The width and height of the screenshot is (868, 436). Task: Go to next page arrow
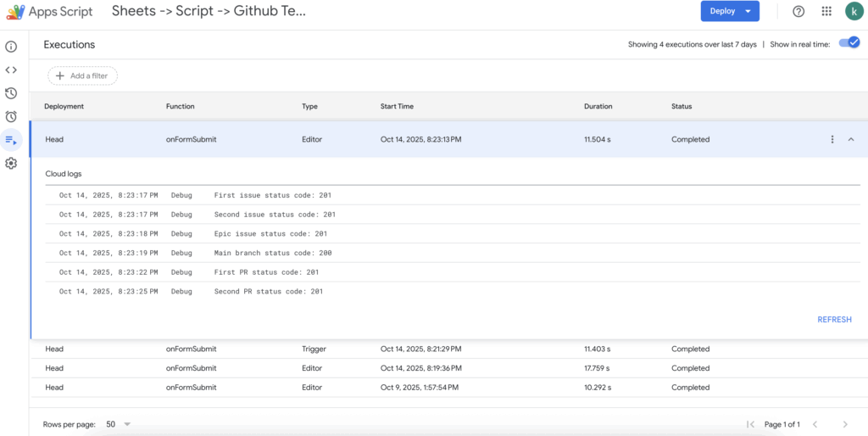point(845,424)
